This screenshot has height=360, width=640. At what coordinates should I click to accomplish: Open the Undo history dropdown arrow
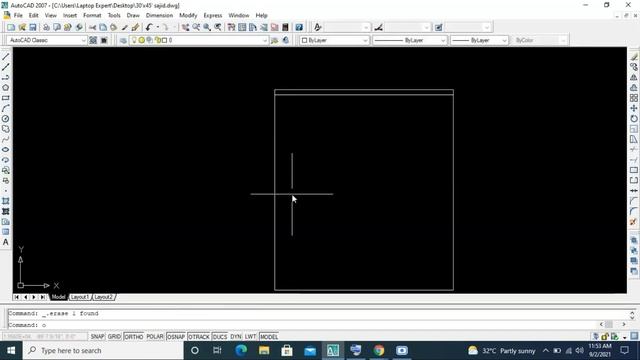pos(157,27)
